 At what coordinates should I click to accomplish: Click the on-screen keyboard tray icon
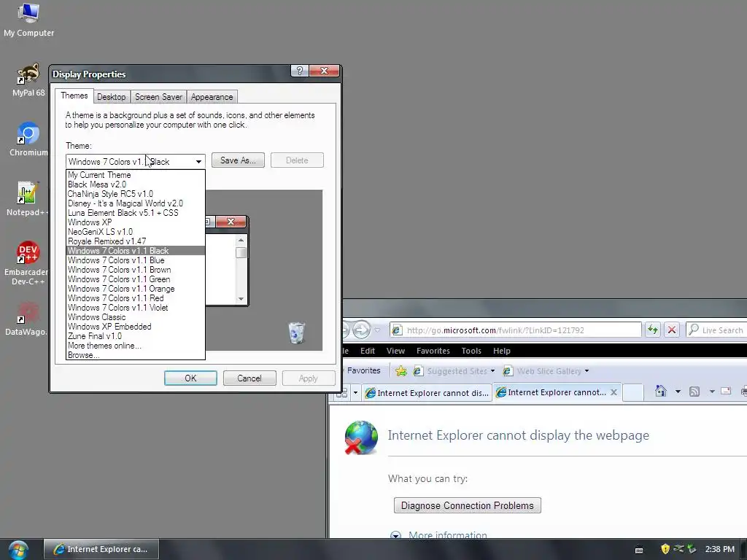coord(639,550)
